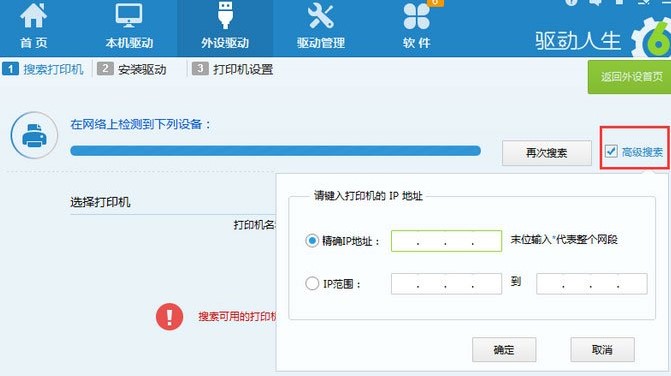671x376 pixels.
Task: Click the round printer icon
Action: [34, 135]
